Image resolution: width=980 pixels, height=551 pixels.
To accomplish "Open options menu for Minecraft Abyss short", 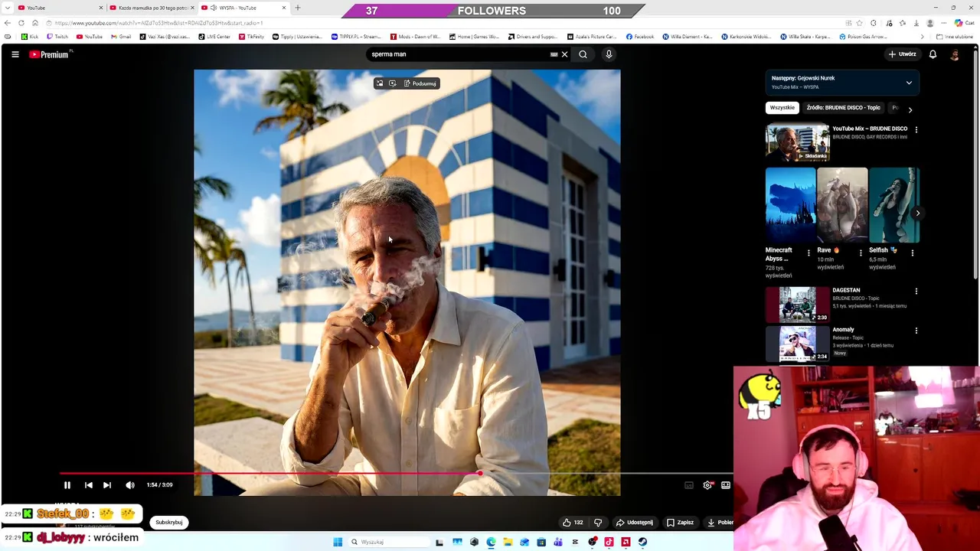I will (x=808, y=253).
